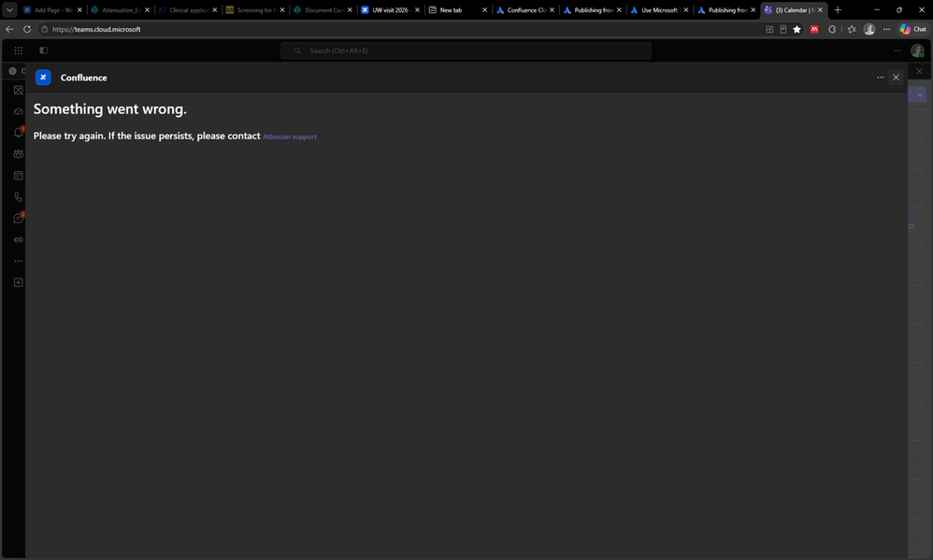Add an app with the plus icon
The width and height of the screenshot is (933, 560).
pyautogui.click(x=19, y=282)
